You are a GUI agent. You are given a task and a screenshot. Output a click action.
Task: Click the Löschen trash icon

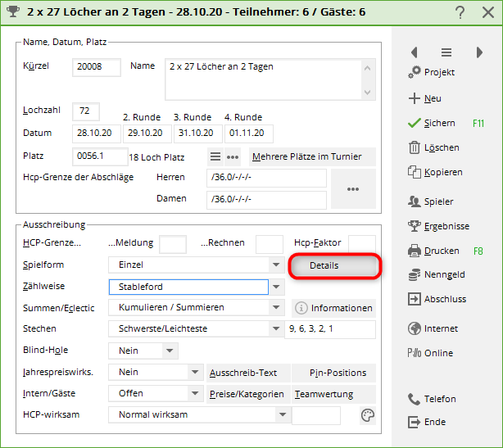click(415, 147)
